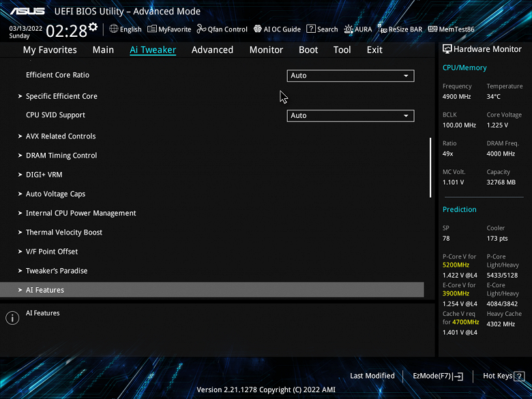This screenshot has height=399, width=532.
Task: Launch AI OC Guide icon
Action: pos(258,29)
